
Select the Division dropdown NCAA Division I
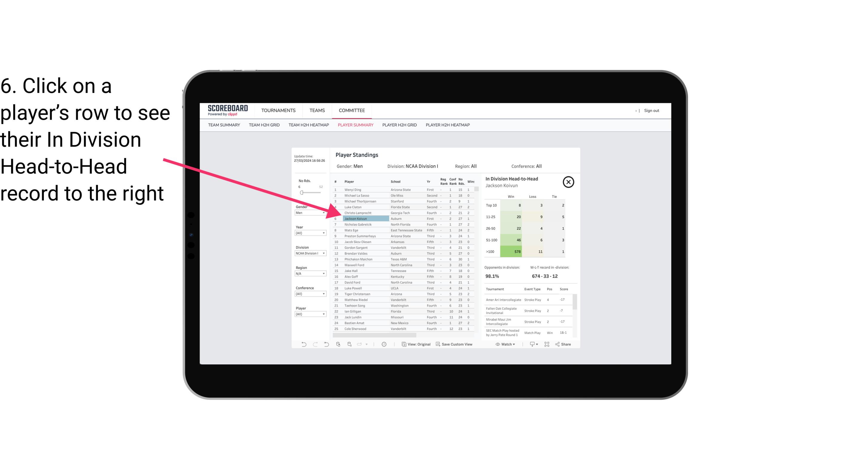point(308,253)
